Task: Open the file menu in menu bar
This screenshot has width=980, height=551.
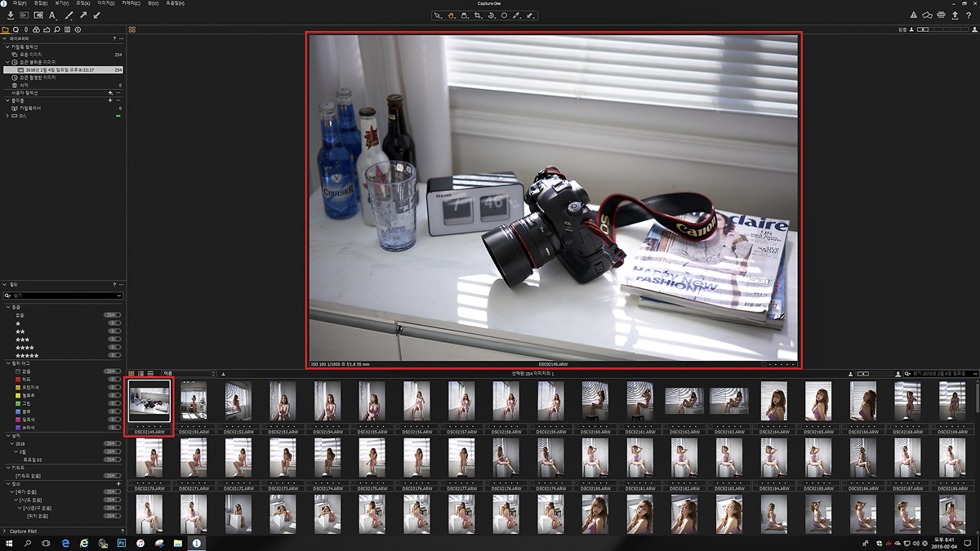Action: tap(20, 3)
